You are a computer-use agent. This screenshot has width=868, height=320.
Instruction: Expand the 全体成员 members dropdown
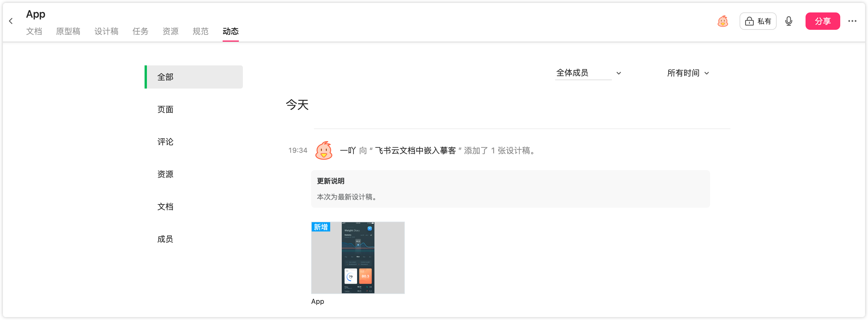pos(588,73)
